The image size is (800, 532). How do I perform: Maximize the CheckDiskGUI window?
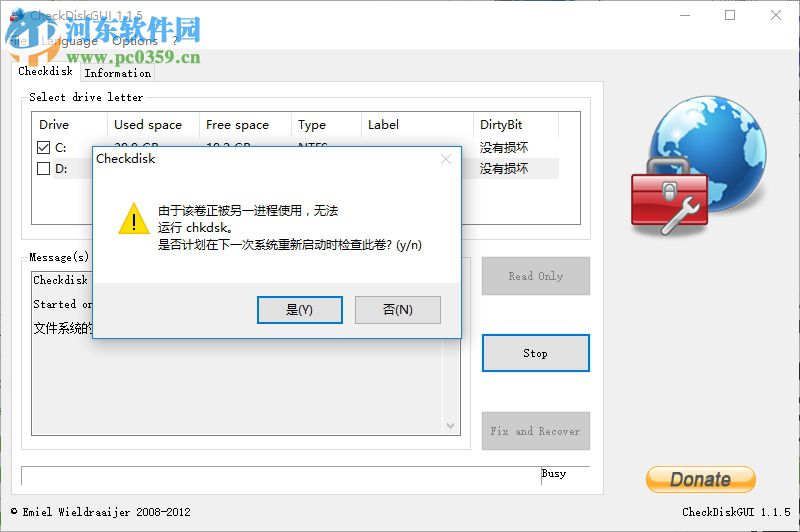[x=730, y=15]
